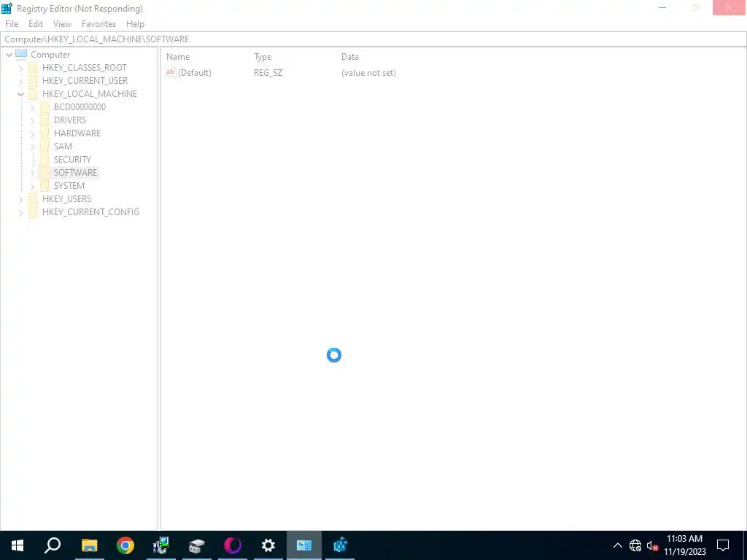Show hidden system tray icons
This screenshot has width=747, height=560.
pos(617,545)
